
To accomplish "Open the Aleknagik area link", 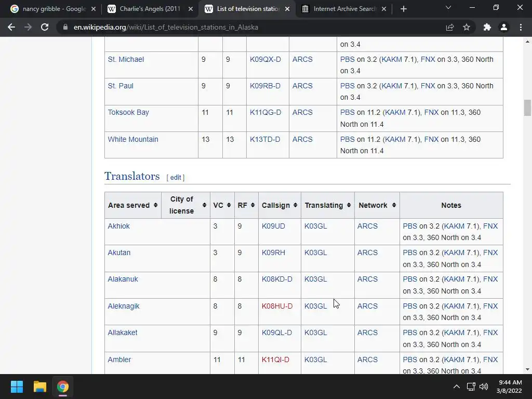I will click(124, 306).
